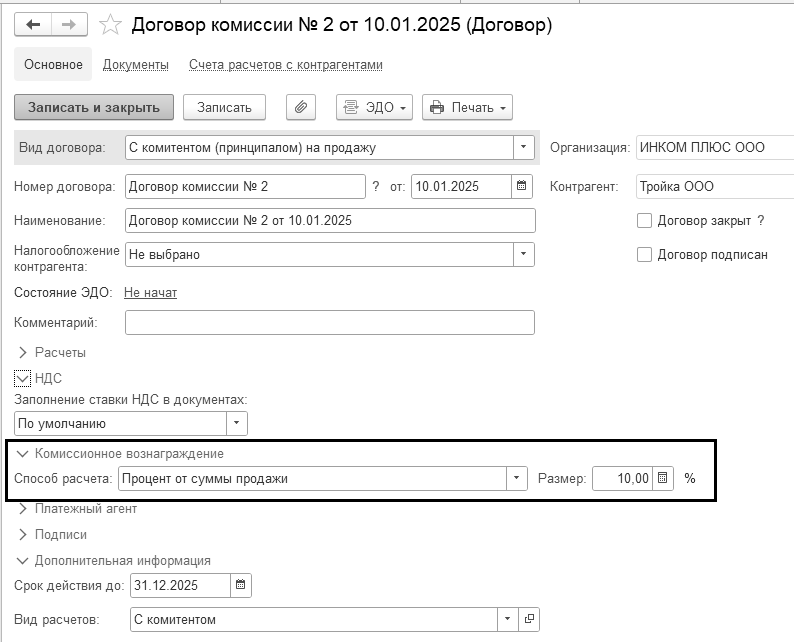Click the Вид расчетов field С комитентом
794x642 pixels.
[314, 619]
